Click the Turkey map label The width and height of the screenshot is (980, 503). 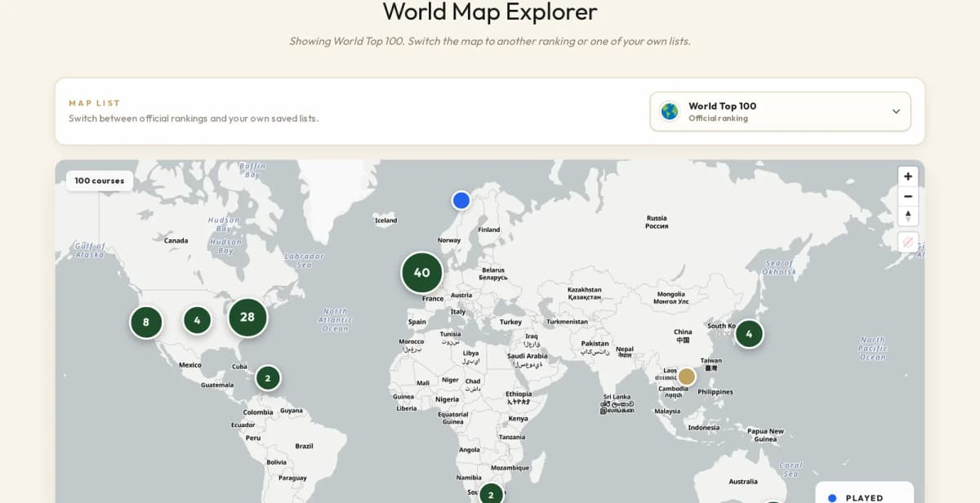click(510, 322)
